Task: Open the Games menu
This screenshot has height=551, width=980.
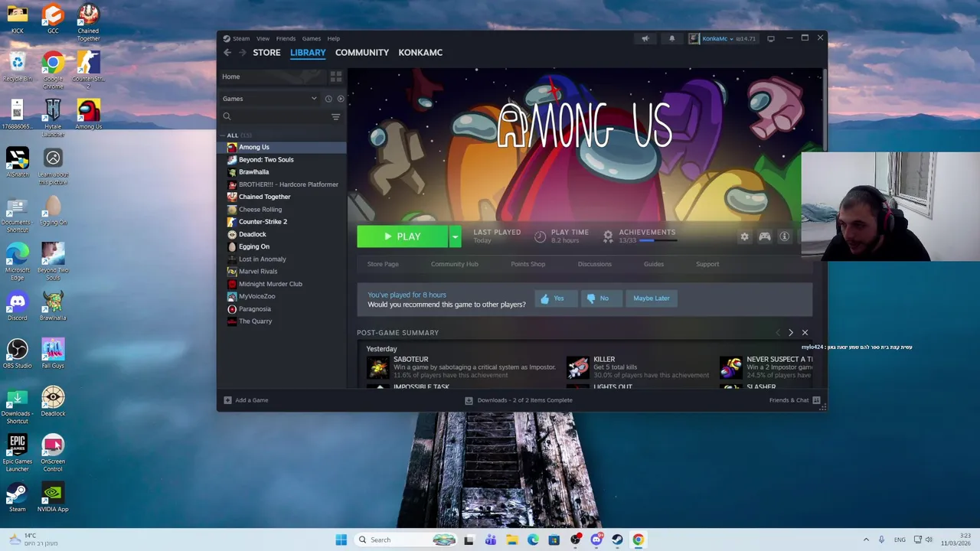Action: pyautogui.click(x=311, y=38)
